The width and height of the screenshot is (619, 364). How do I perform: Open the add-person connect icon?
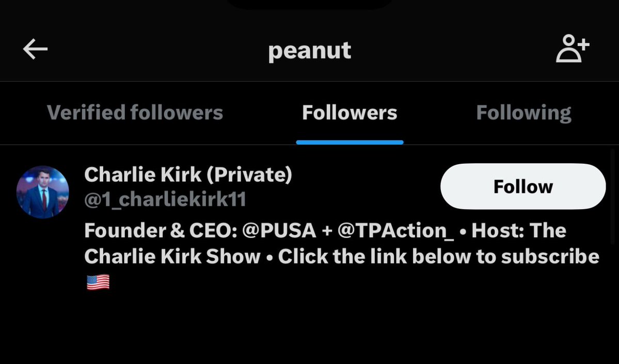coord(572,49)
